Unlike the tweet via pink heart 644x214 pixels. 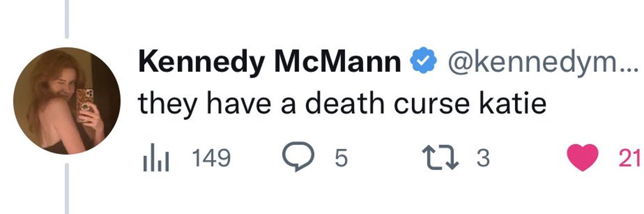point(583,158)
